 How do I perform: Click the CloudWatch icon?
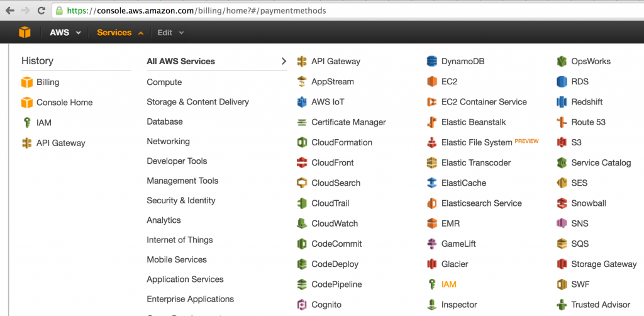click(x=302, y=223)
